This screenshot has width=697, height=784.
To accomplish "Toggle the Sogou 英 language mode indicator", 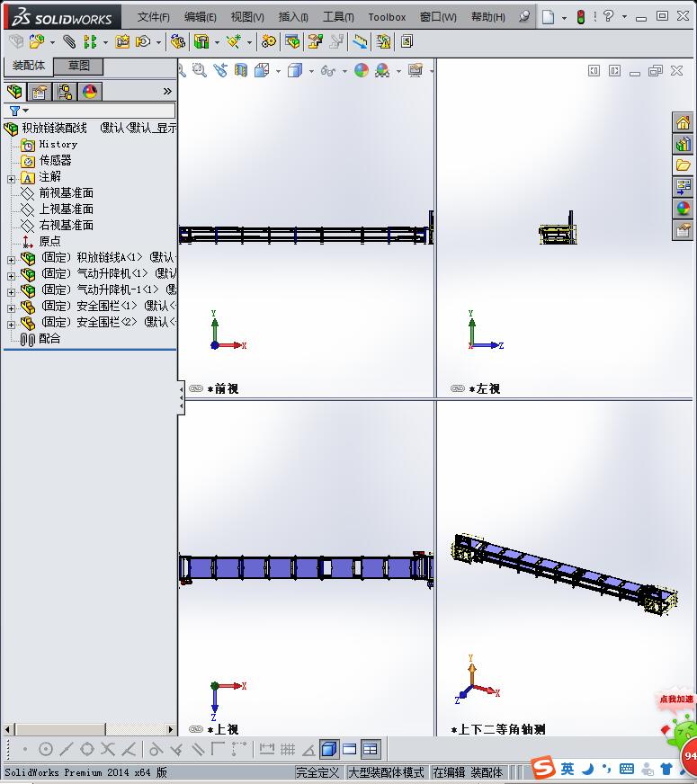I will [x=567, y=769].
